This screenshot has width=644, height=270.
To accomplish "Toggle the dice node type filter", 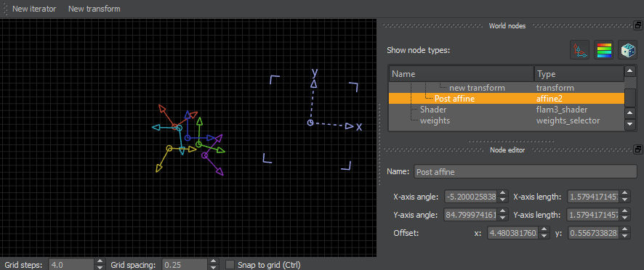I will pos(627,50).
